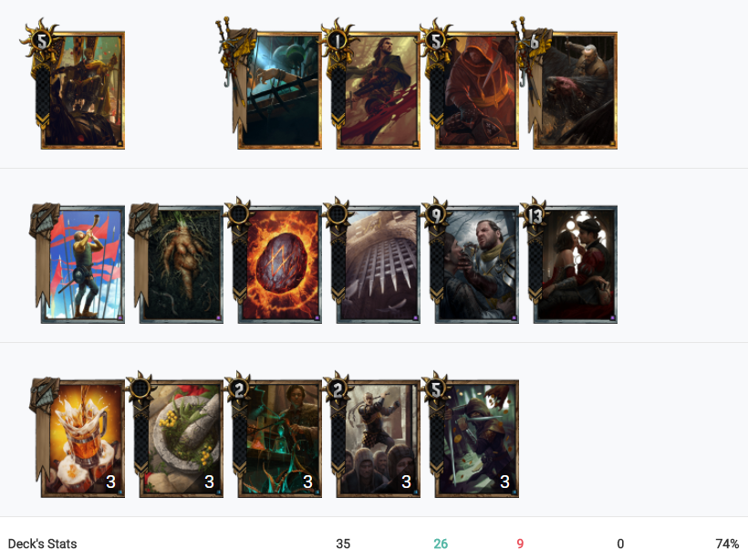Click the mortar and pestle card
Image resolution: width=748 pixels, height=560 pixels.
(x=182, y=439)
